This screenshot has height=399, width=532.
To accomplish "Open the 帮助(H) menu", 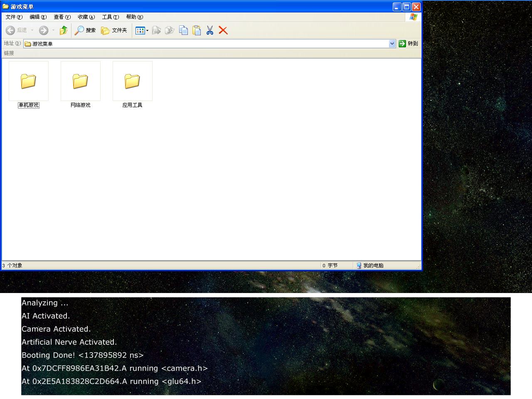I will pos(135,17).
